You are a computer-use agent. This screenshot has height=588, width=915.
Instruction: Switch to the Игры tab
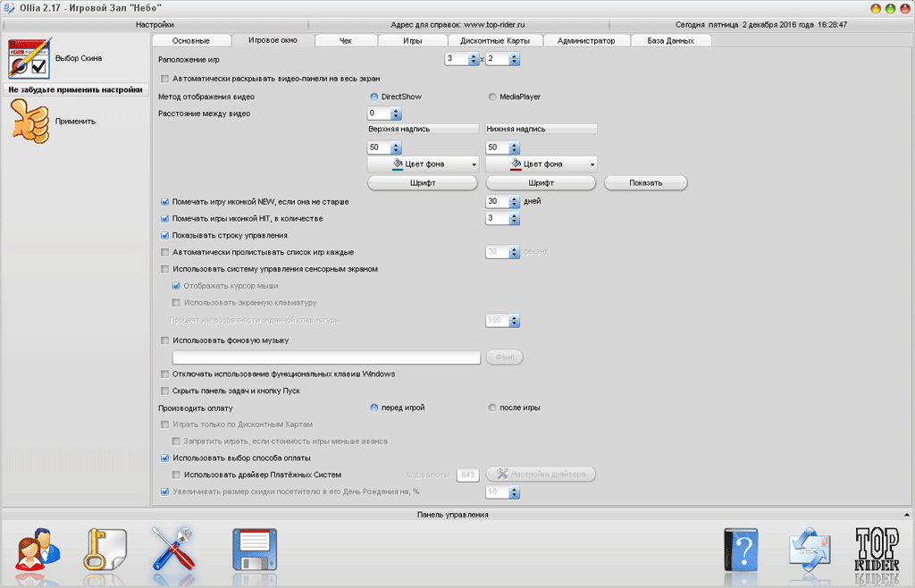tap(413, 41)
